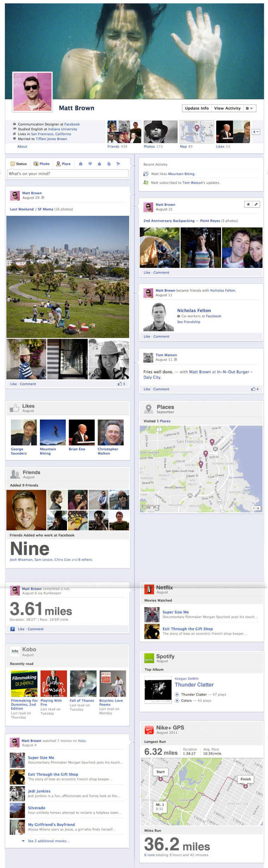This screenshot has width=268, height=868.
Task: Toggle the 4 likes thumb on Tom Watson's post
Action: pos(255,389)
